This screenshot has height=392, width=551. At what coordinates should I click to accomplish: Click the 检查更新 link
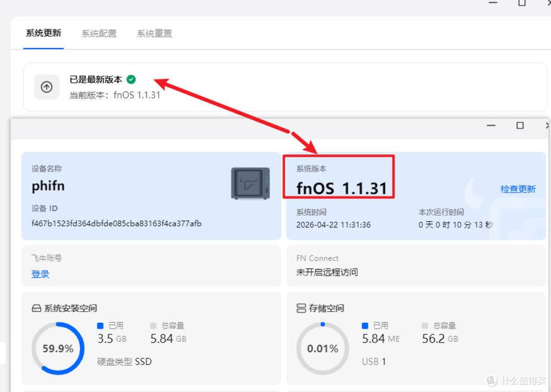(518, 189)
